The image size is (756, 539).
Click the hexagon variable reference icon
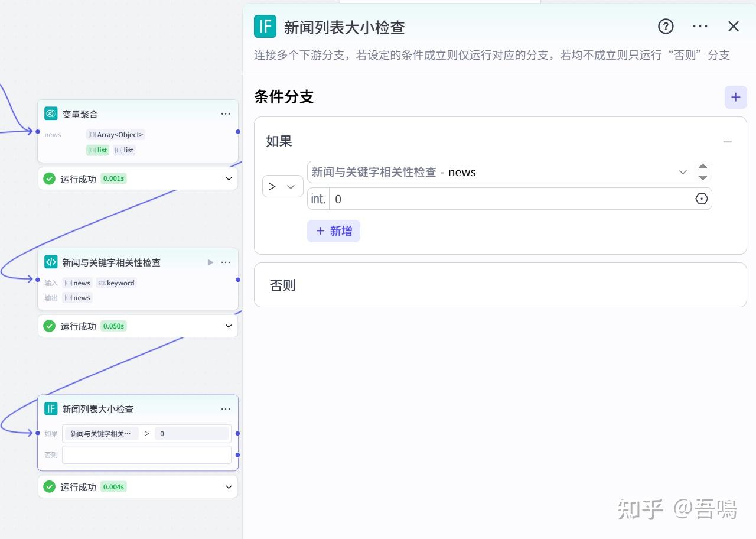[x=702, y=199]
